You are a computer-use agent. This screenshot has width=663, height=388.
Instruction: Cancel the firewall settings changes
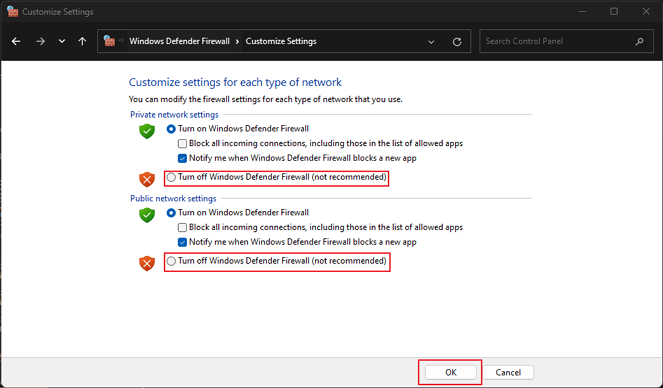508,372
